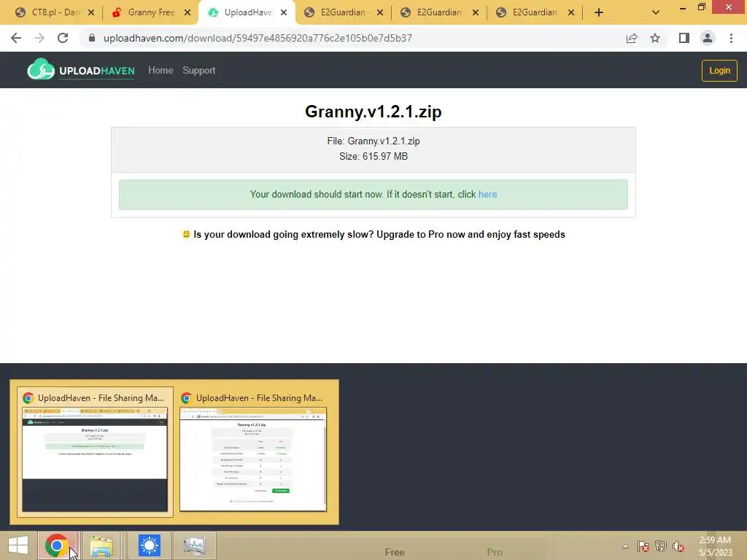The height and width of the screenshot is (560, 747).
Task: Bookmark this page with the star icon
Action: pyautogui.click(x=655, y=38)
